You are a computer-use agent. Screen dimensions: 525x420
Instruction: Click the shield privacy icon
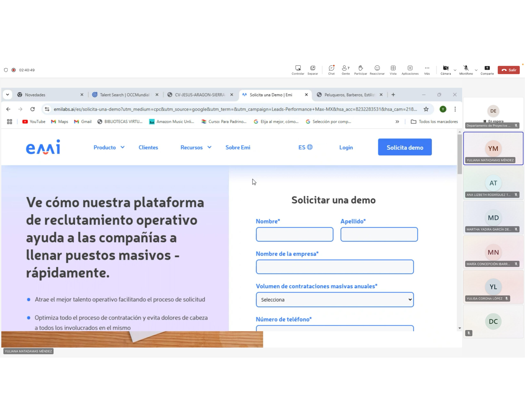pyautogui.click(x=6, y=70)
